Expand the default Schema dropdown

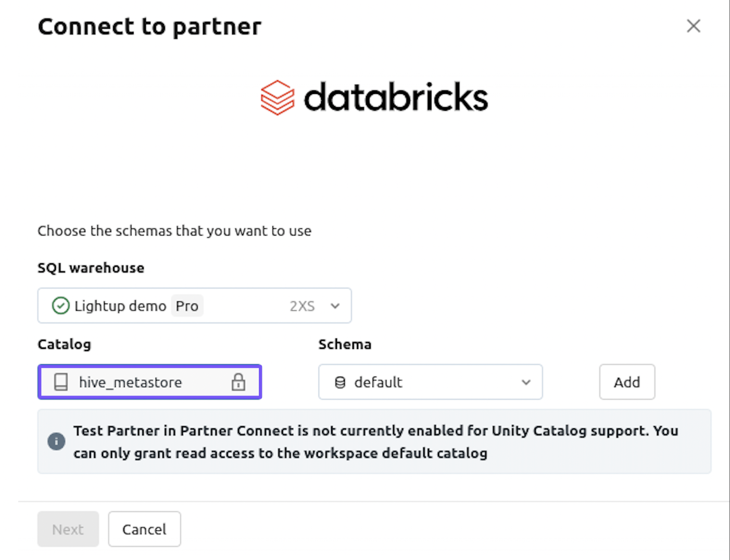coord(525,382)
